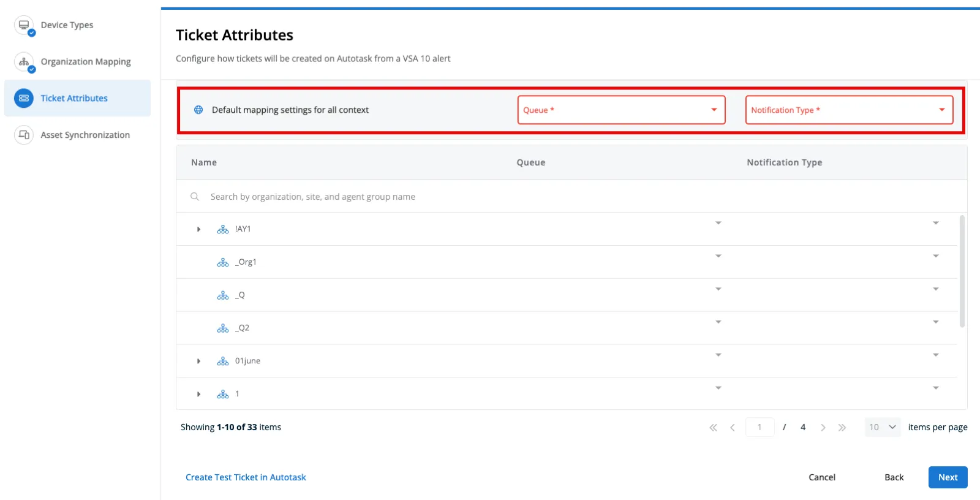Expand the !AY1 organization row
The height and width of the screenshot is (500, 980).
(x=198, y=229)
